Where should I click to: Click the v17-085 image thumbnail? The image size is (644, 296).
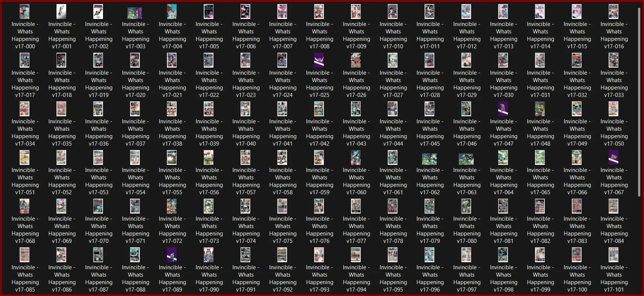25,255
